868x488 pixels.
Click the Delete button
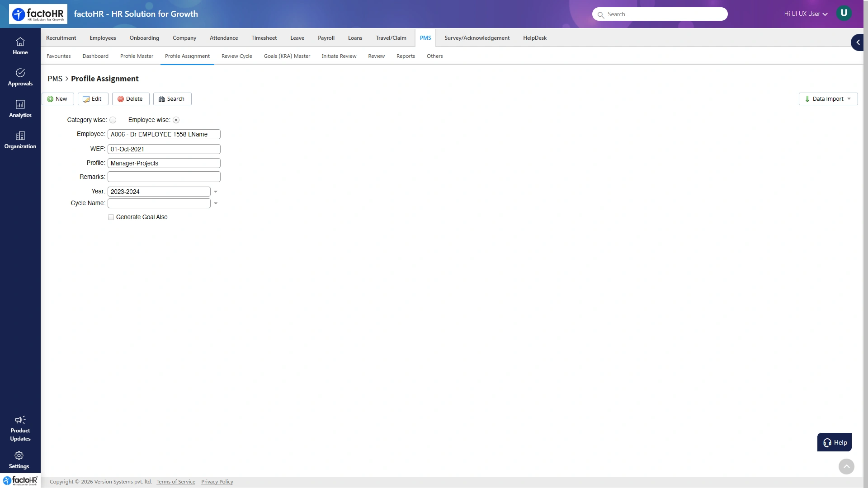pos(131,99)
